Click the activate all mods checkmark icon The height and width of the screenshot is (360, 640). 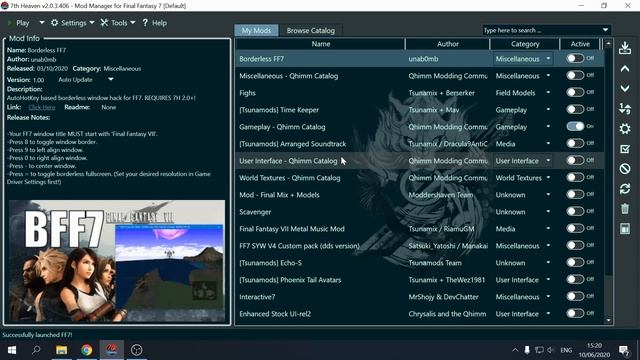click(x=624, y=149)
